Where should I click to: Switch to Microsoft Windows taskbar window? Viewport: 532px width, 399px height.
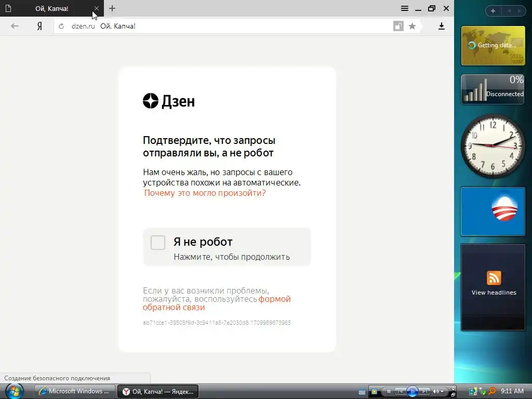click(75, 391)
